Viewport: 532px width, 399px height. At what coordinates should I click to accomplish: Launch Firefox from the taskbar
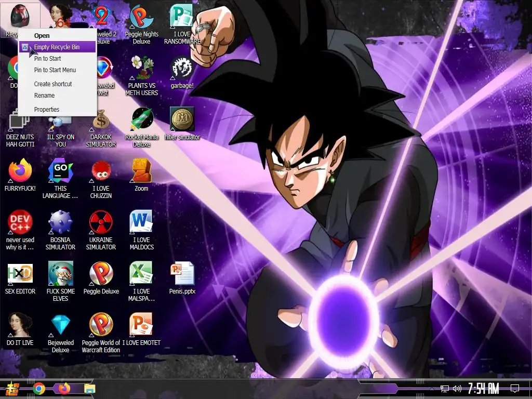64,389
